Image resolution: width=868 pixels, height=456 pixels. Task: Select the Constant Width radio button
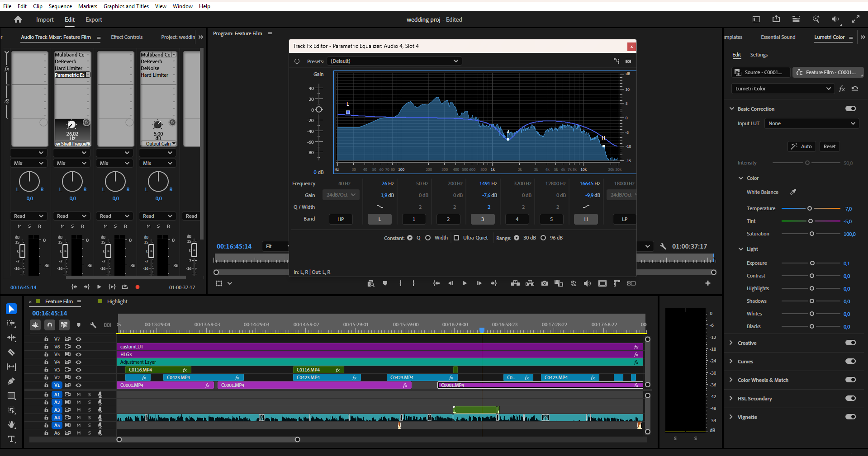click(428, 238)
